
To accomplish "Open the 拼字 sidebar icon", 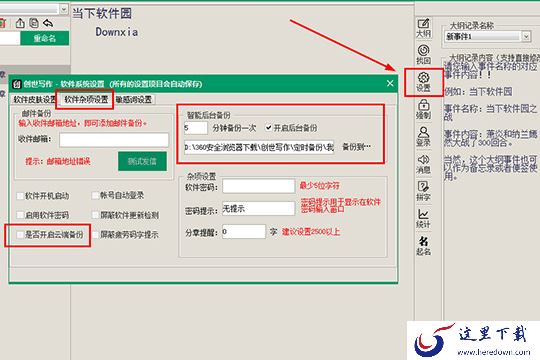I will [423, 191].
